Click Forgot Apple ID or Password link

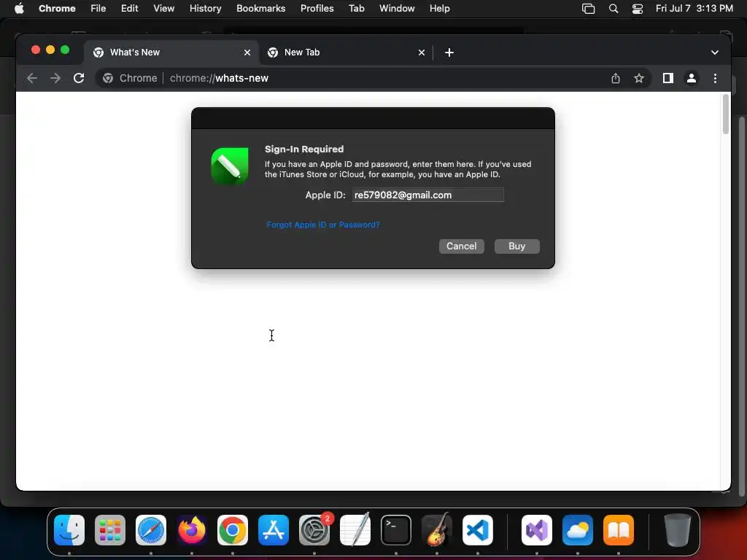[323, 225]
